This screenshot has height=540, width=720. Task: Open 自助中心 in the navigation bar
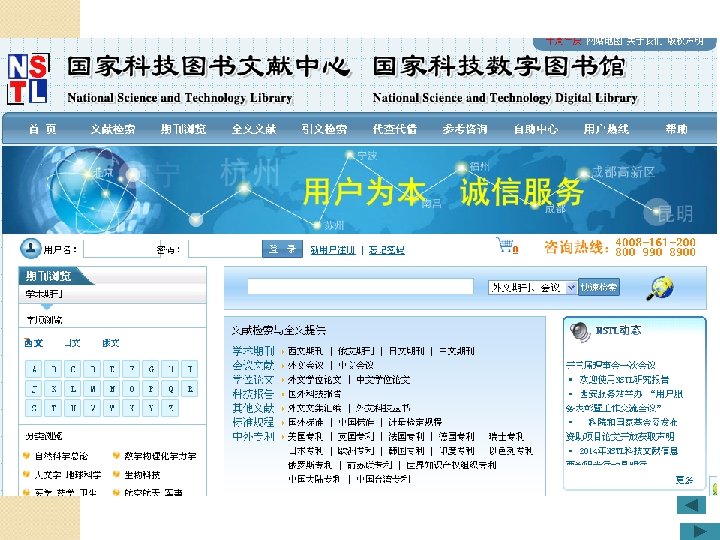click(x=535, y=129)
